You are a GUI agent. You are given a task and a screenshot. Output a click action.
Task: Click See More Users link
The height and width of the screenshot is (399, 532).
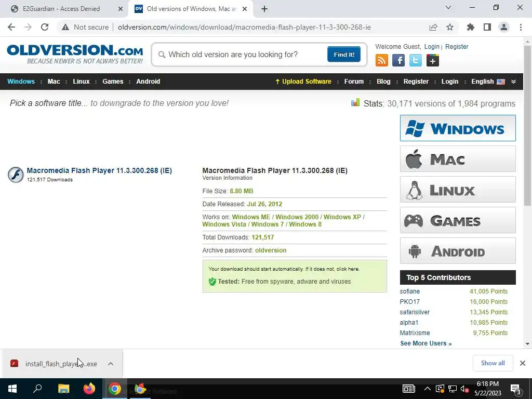pos(426,343)
